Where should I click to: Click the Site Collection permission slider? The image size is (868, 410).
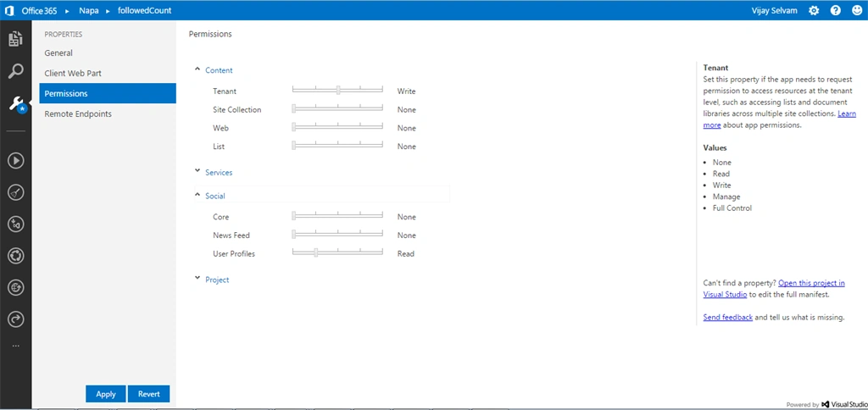[337, 109]
